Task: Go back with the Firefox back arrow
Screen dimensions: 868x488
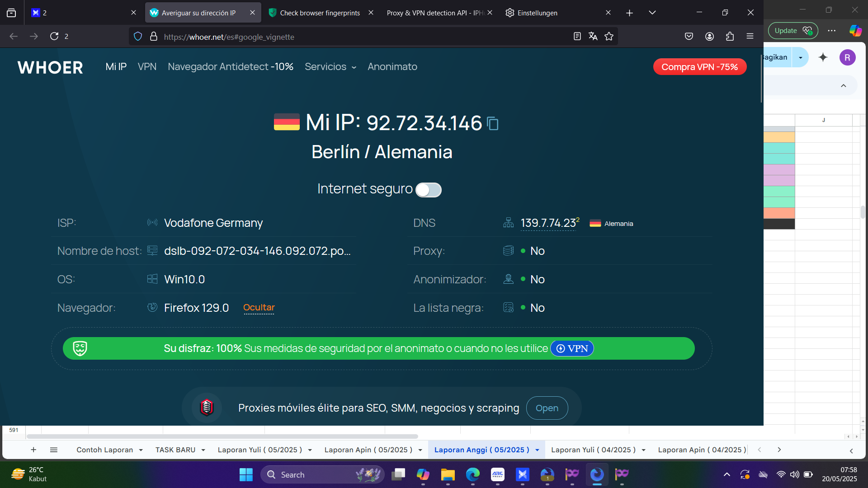Action: pyautogui.click(x=14, y=36)
